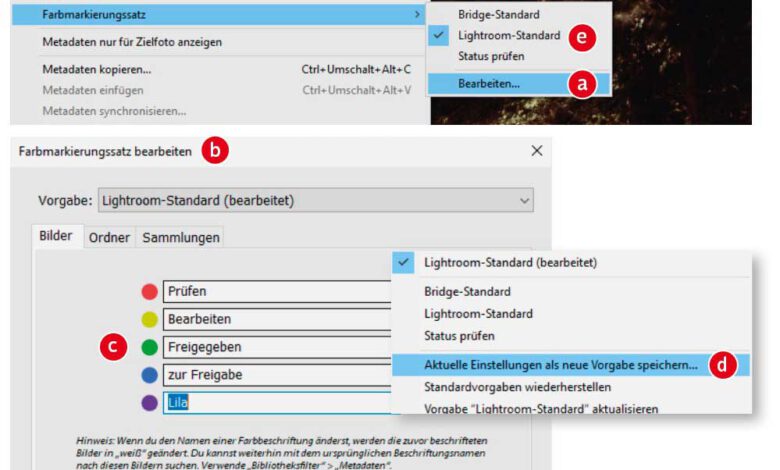Open the Vorgabe dropdown combo box
Viewport: 780px width, 470px height.
(x=316, y=200)
